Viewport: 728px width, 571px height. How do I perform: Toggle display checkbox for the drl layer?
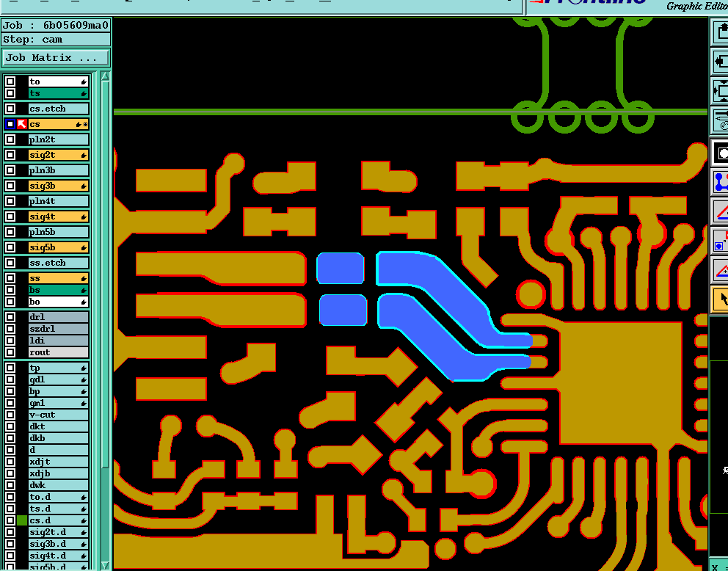point(10,317)
